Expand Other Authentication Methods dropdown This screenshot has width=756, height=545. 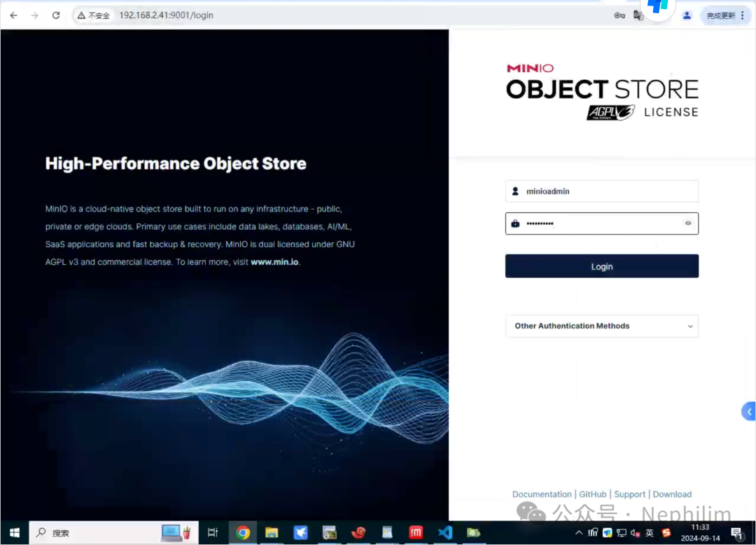click(x=602, y=326)
